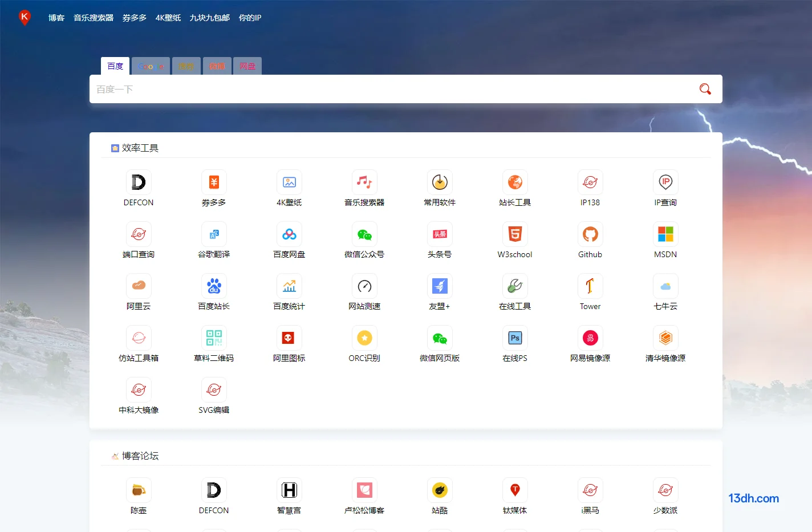Open 你的IP in the top navigation
Screen dimensions: 812x532
pos(250,18)
